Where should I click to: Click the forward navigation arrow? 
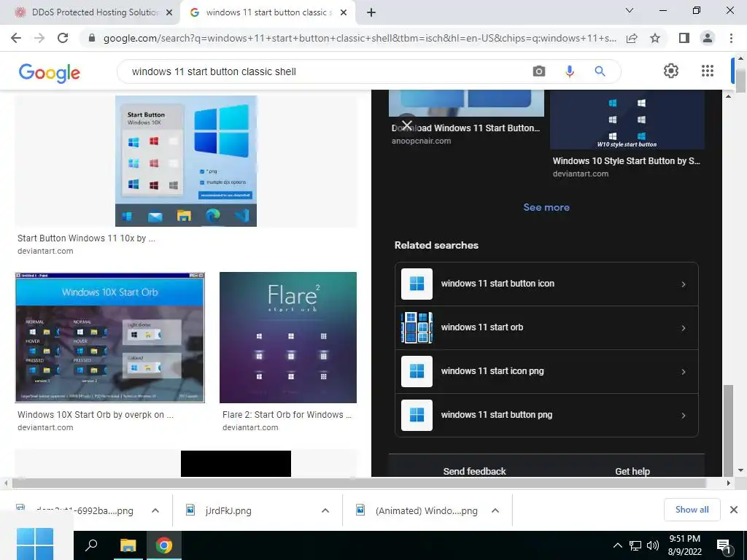click(39, 38)
